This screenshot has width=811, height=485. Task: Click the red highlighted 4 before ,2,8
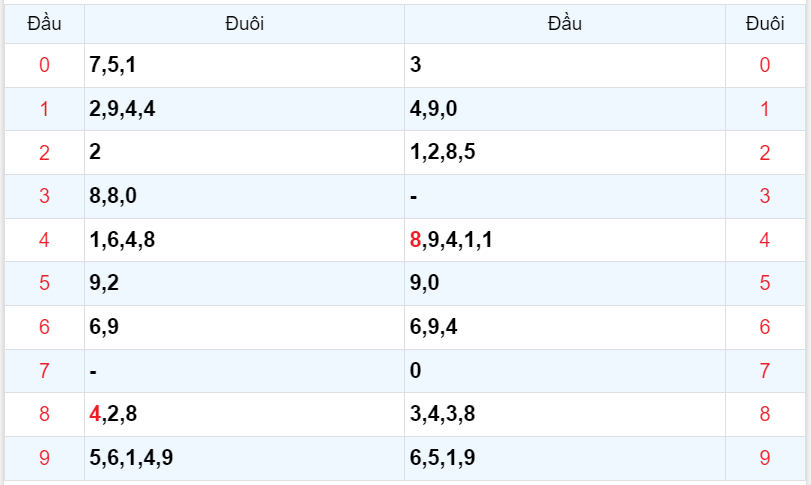[95, 414]
